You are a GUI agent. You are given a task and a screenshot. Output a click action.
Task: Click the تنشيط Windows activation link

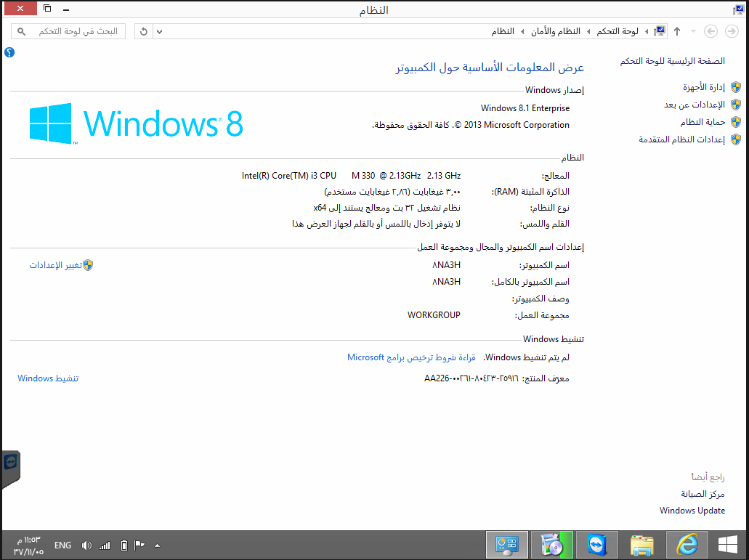click(48, 378)
